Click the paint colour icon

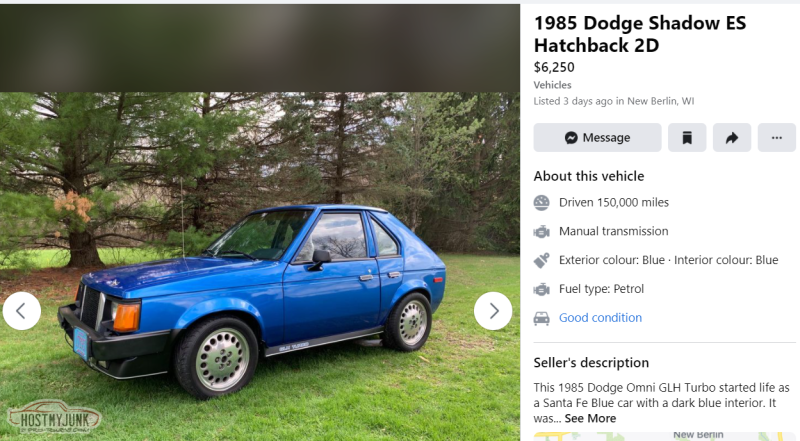pyautogui.click(x=541, y=260)
